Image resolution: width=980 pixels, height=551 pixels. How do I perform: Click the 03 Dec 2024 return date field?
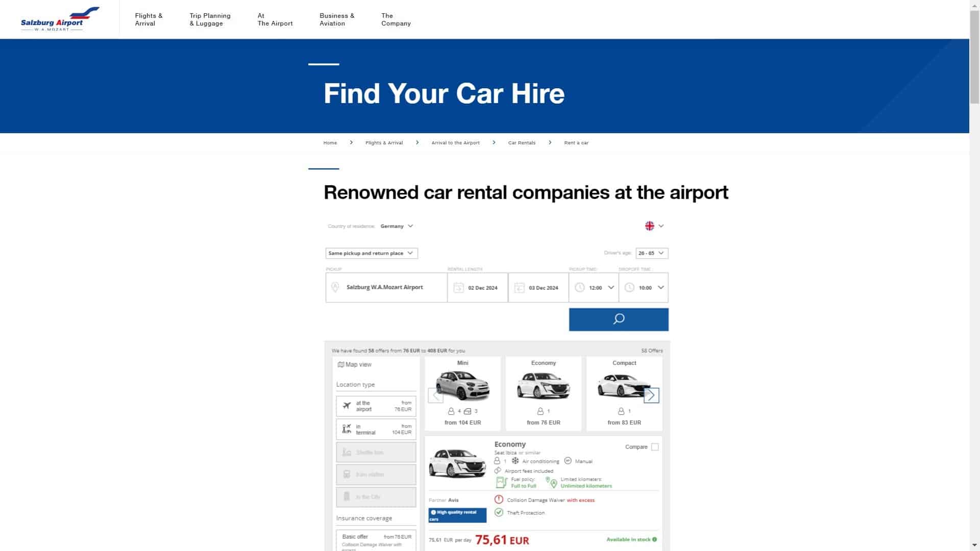point(538,288)
